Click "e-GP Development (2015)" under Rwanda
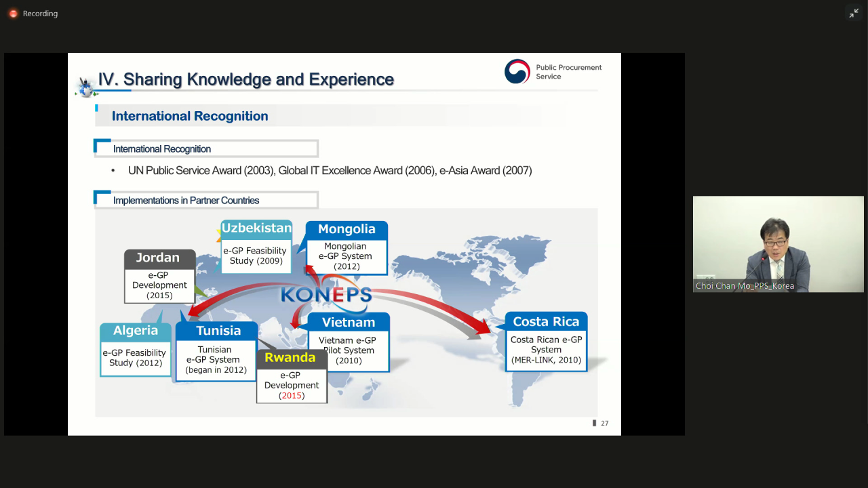Viewport: 868px width, 488px height. tap(292, 385)
